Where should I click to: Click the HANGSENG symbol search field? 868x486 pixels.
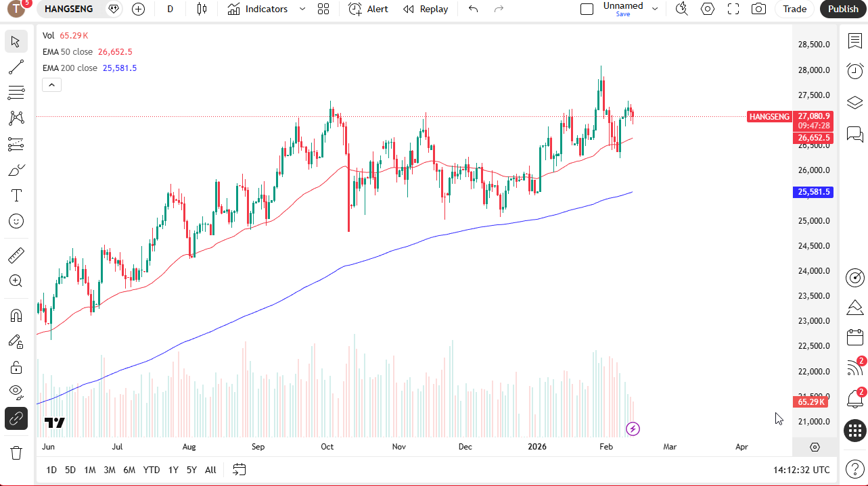tap(68, 9)
